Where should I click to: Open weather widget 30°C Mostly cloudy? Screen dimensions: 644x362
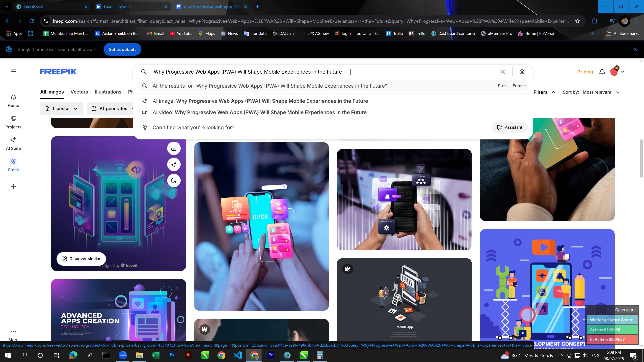[x=527, y=355]
